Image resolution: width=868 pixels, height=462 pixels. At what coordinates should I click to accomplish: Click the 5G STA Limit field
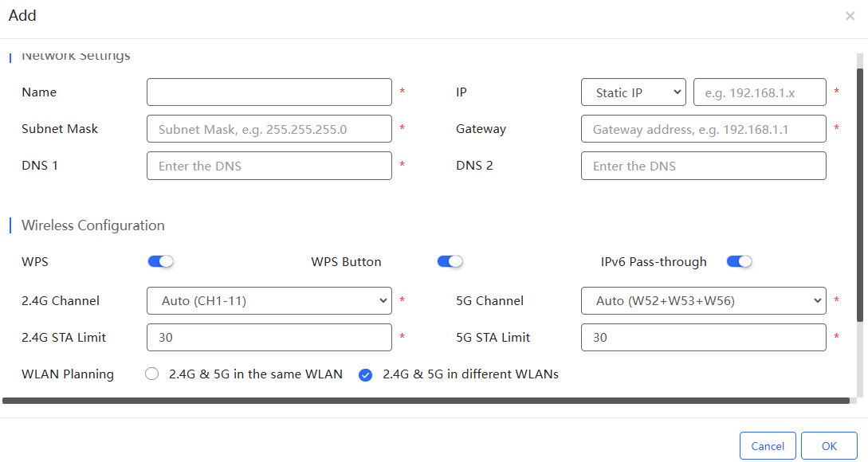704,338
